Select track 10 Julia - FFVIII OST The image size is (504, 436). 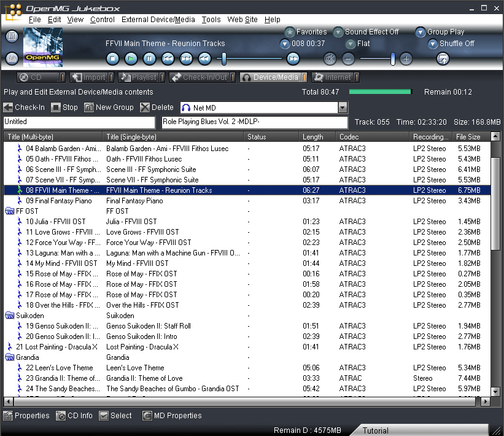click(x=247, y=222)
